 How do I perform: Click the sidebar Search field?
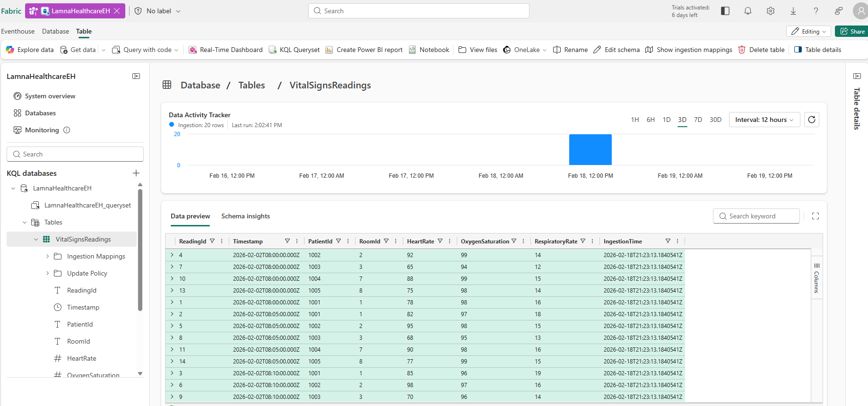click(x=75, y=154)
